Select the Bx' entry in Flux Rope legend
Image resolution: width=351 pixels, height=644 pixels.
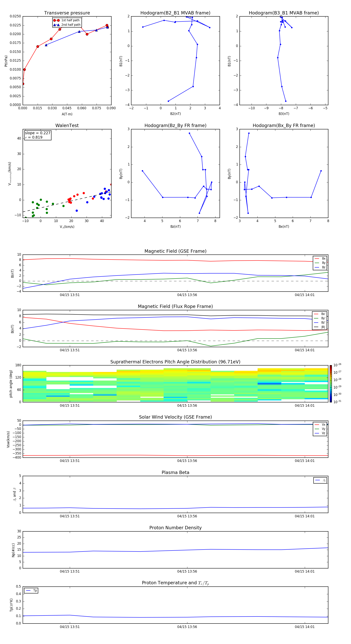320,314
